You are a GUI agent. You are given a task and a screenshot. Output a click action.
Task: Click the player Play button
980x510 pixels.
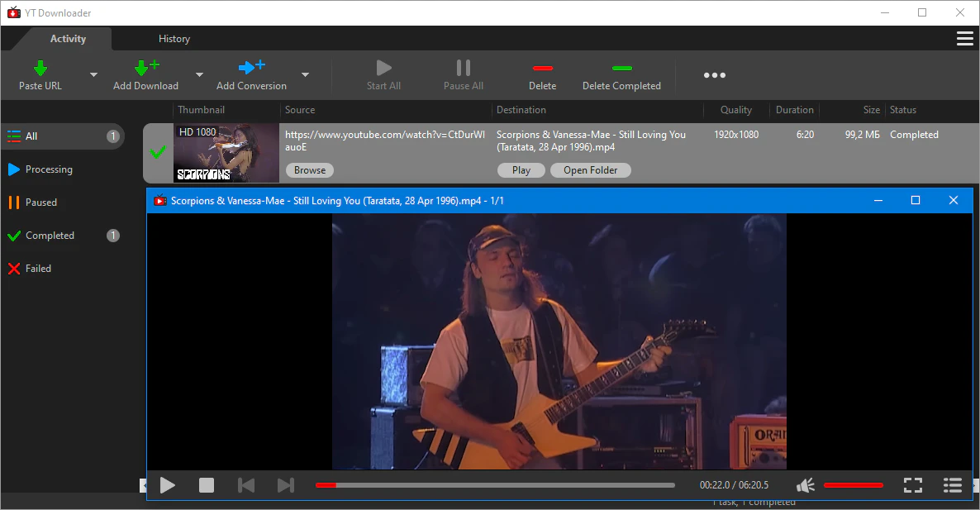[167, 485]
